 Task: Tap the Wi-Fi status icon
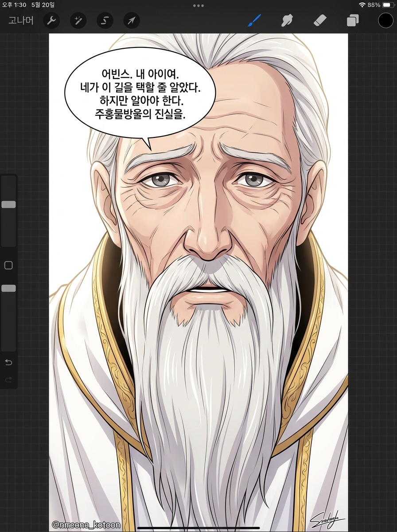[362, 5]
